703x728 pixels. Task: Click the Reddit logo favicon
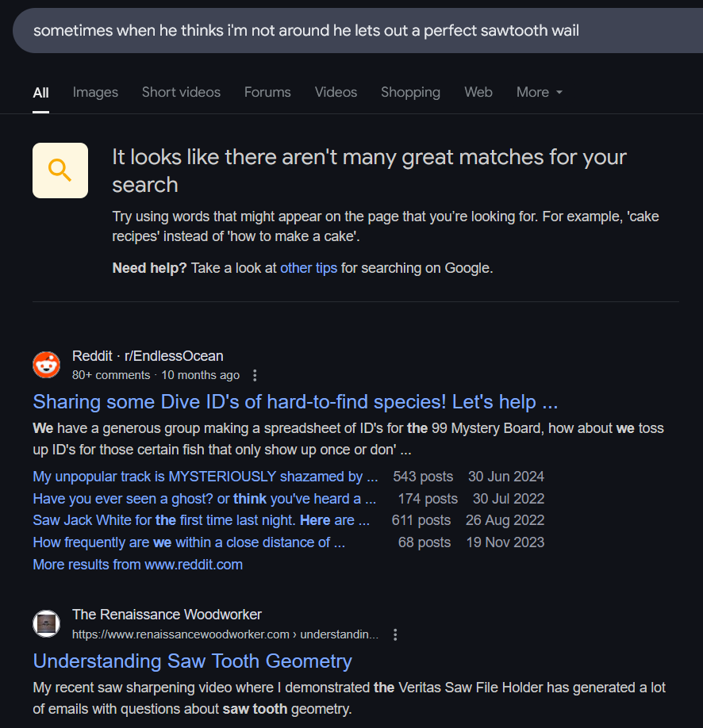(47, 365)
